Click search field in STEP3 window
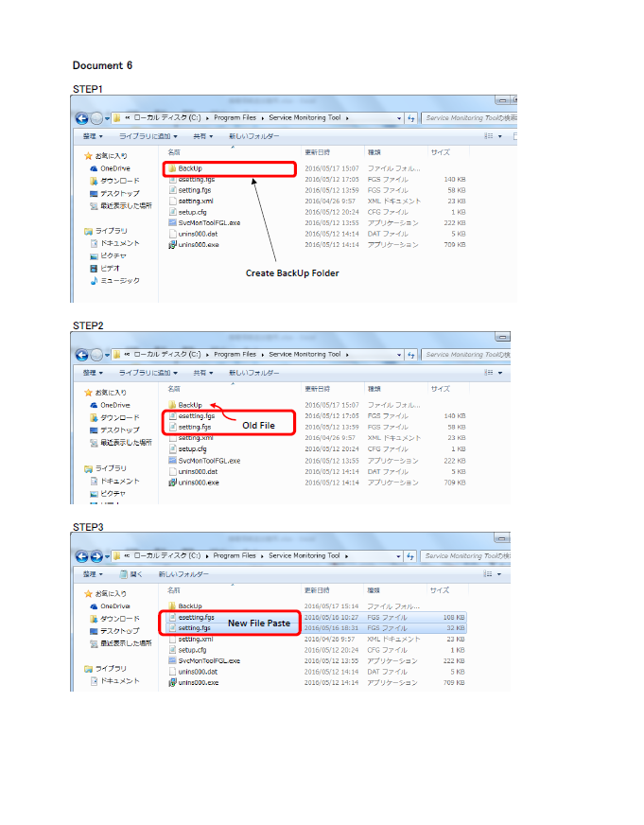Image resolution: width=644 pixels, height=825 pixels. click(x=465, y=556)
